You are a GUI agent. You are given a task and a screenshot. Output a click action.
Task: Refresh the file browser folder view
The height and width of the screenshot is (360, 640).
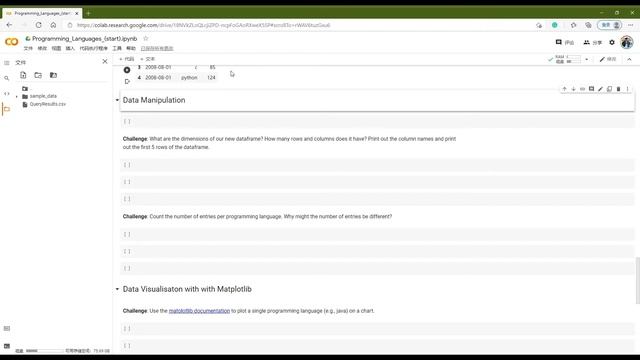pyautogui.click(x=38, y=75)
